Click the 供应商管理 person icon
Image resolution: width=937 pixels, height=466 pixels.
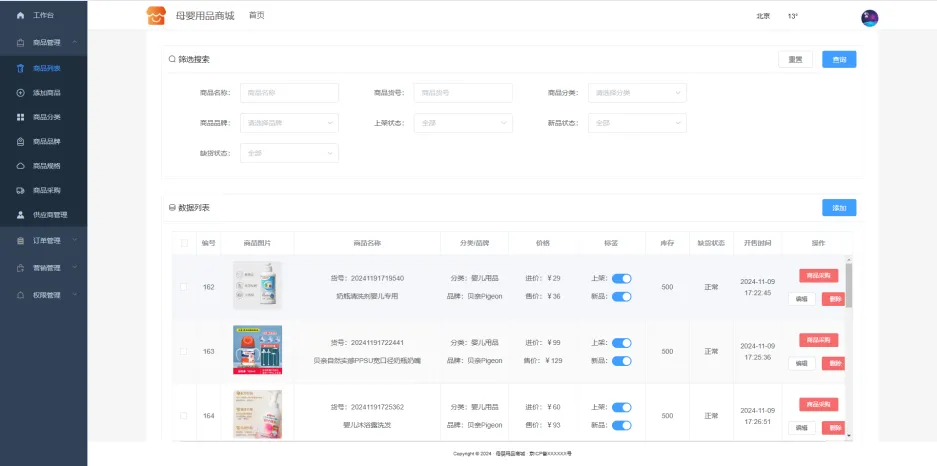[x=20, y=215]
